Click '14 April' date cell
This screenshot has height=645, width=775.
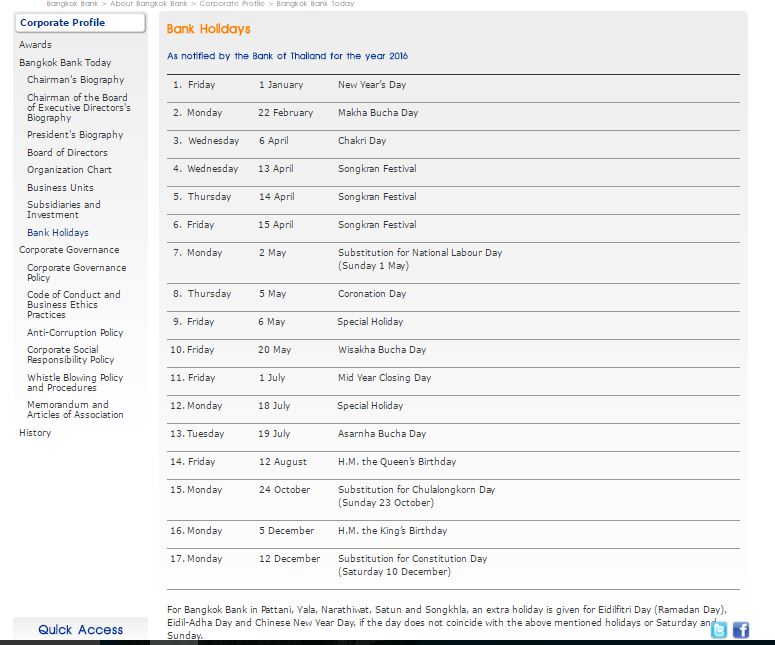pos(276,197)
